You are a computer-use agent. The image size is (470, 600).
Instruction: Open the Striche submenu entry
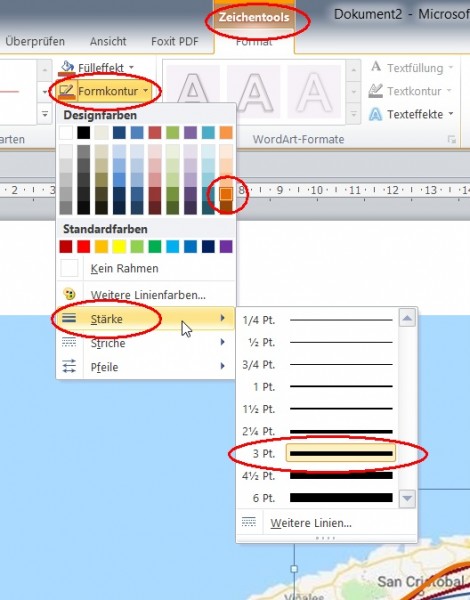coord(146,342)
